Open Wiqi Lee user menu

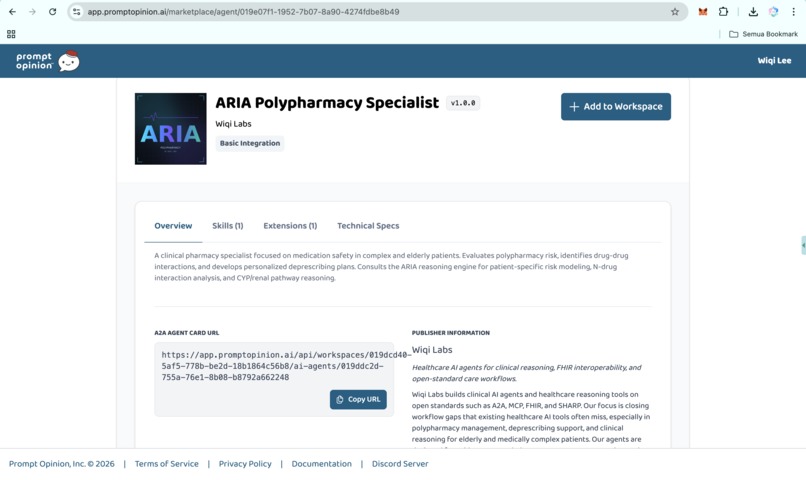click(774, 61)
